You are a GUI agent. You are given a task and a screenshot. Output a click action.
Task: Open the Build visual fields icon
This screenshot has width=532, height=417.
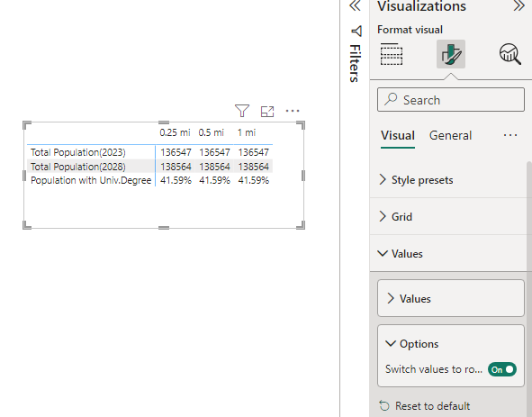click(x=392, y=54)
